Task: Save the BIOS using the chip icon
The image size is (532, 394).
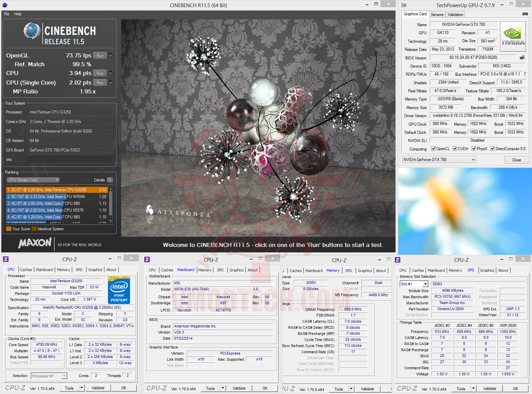Action: 522,57
